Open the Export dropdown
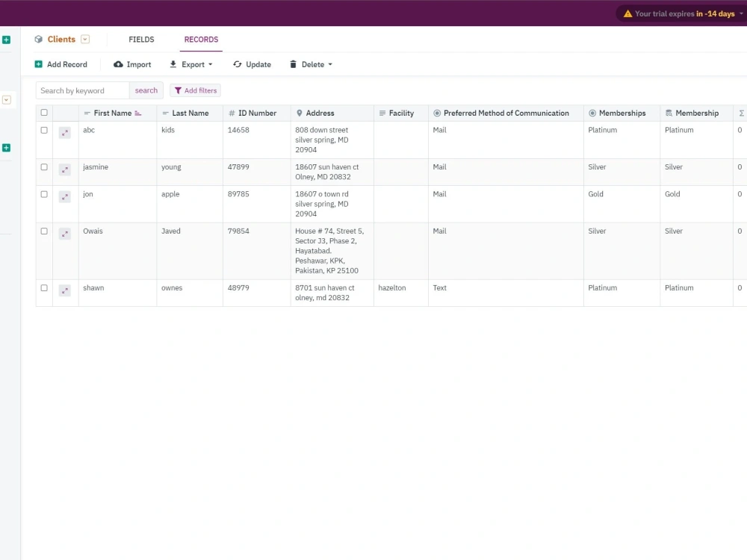747x560 pixels. tap(191, 64)
